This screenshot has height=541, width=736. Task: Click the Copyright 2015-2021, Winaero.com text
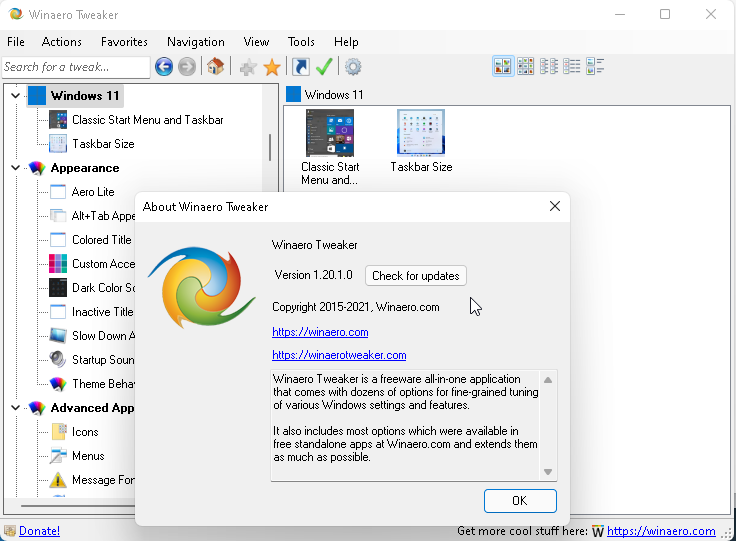click(x=356, y=307)
